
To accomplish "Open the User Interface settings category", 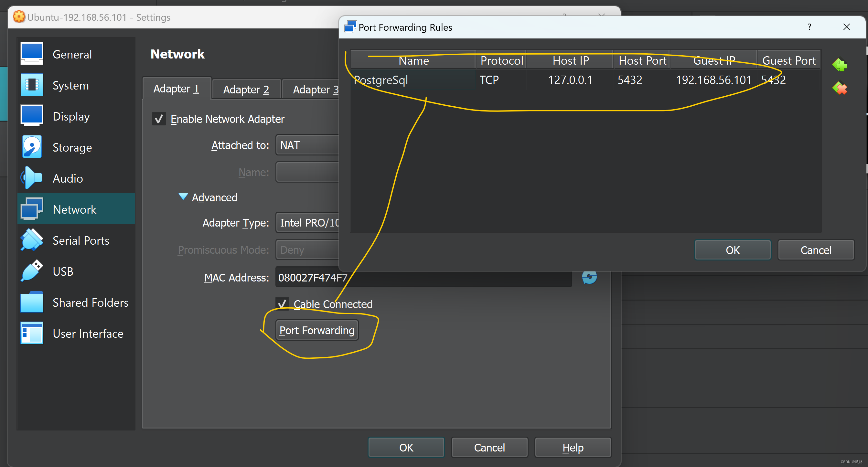I will pos(88,334).
